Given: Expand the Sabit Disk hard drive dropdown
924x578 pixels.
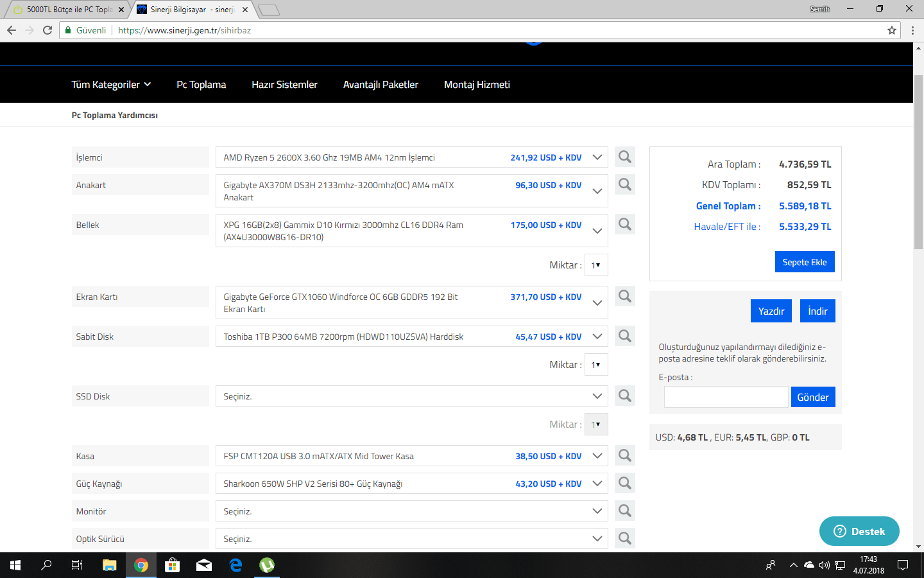Looking at the screenshot, I should 412,337.
